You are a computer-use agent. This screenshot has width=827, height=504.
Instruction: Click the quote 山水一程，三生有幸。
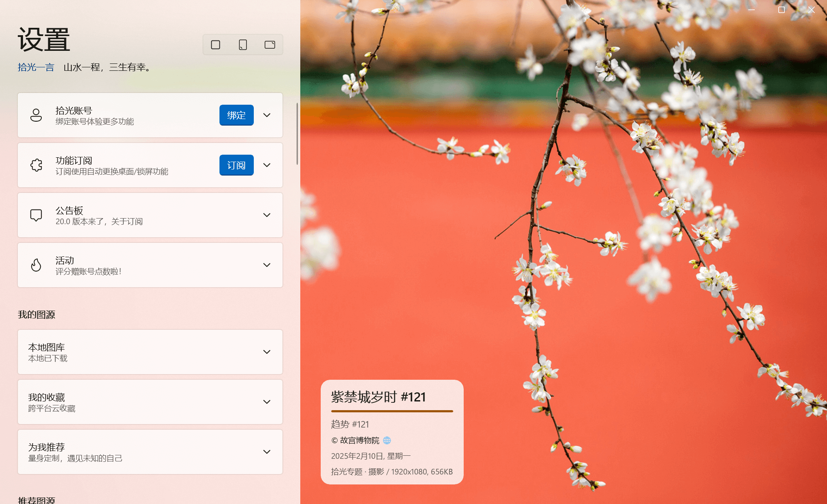pos(109,67)
